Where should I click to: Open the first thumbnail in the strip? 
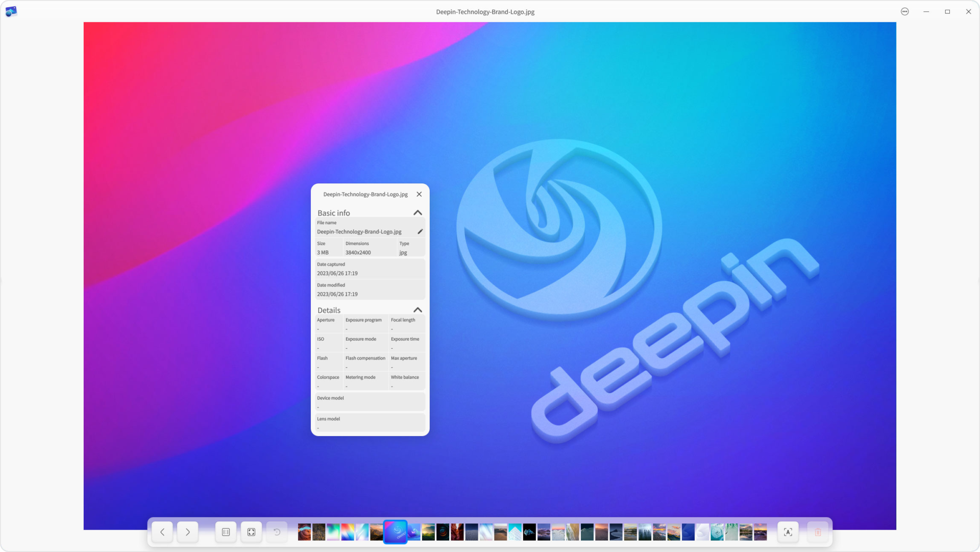click(304, 532)
